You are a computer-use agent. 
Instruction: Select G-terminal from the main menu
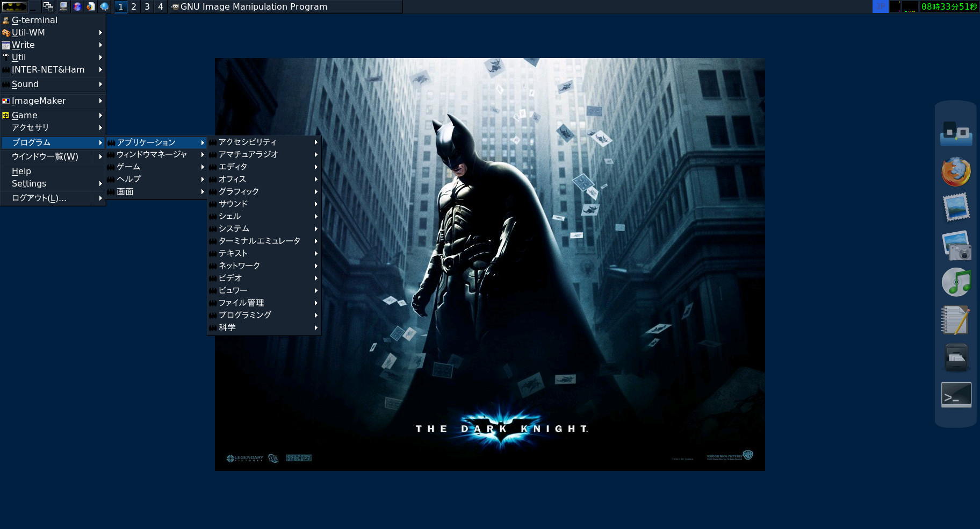34,20
